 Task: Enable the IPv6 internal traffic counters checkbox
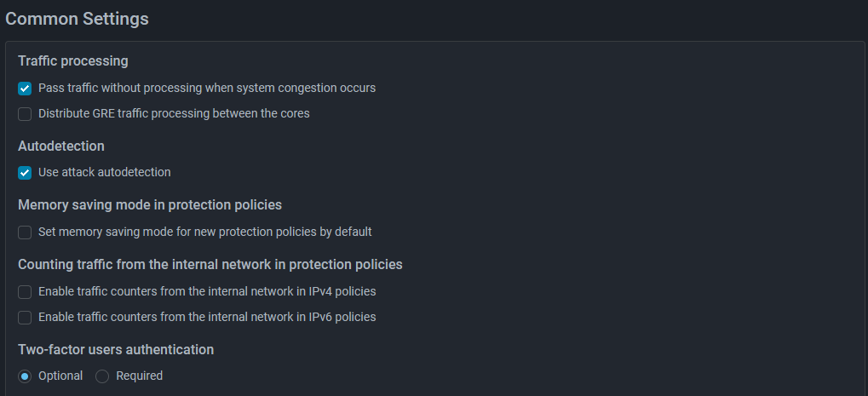pos(25,318)
